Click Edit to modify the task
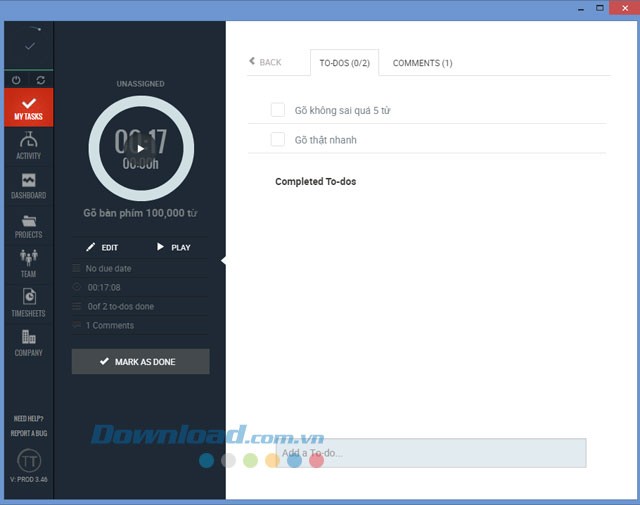This screenshot has width=640, height=505. tap(102, 247)
